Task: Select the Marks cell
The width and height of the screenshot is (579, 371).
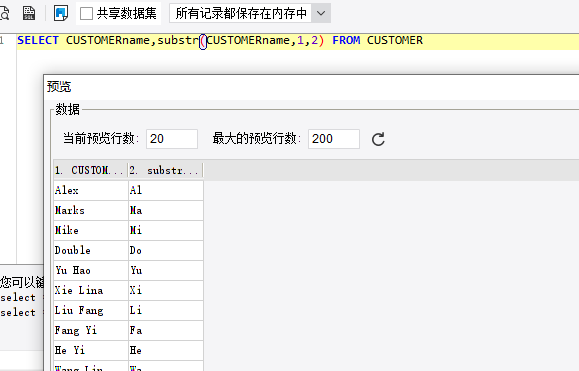Action: pyautogui.click(x=91, y=210)
